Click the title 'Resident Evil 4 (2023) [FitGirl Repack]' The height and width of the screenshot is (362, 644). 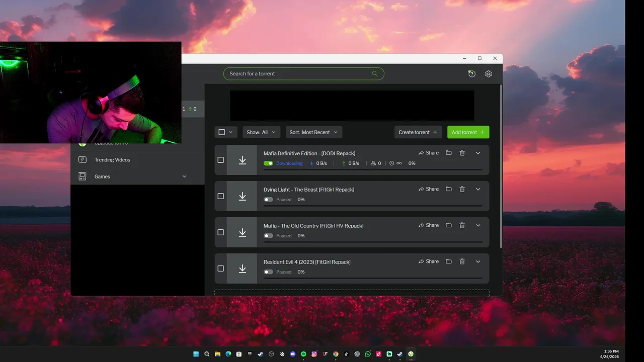(x=307, y=262)
